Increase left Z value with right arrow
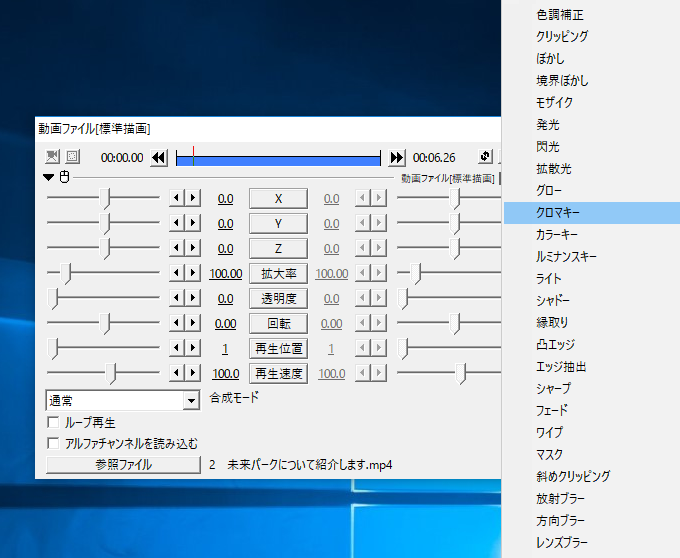 pyautogui.click(x=193, y=248)
